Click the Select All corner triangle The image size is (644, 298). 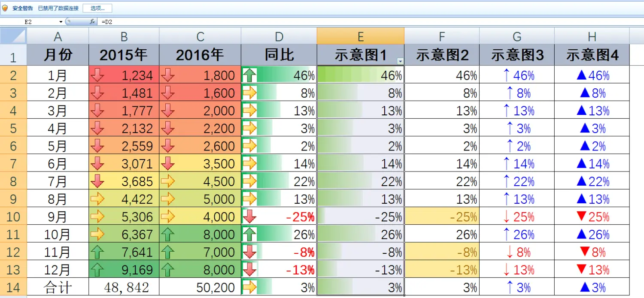pyautogui.click(x=13, y=36)
